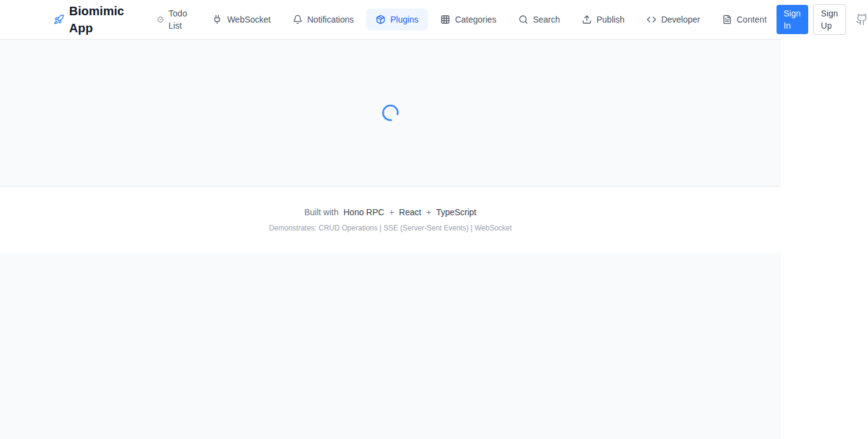The image size is (868, 439).
Task: Open the Search nav label
Action: 547,20
